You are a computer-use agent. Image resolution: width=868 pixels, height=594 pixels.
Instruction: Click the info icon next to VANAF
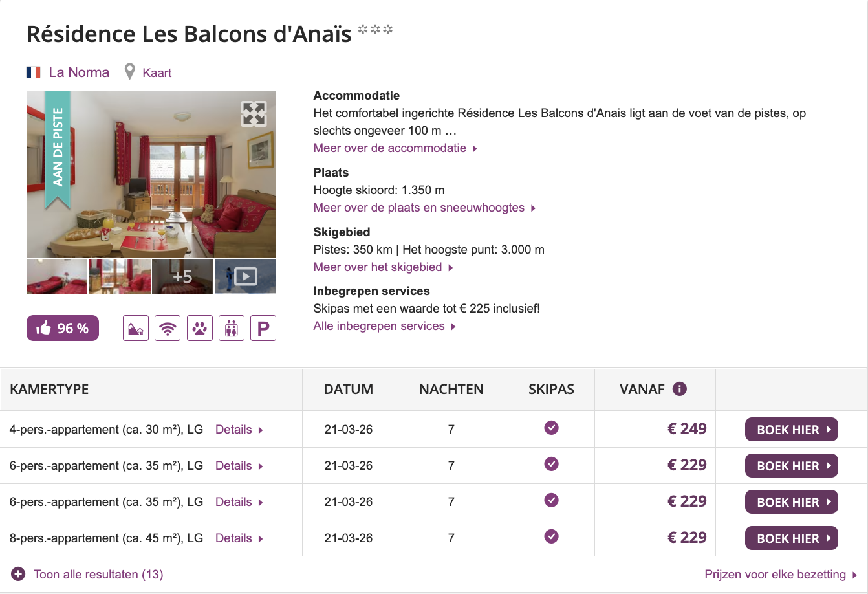coord(679,389)
